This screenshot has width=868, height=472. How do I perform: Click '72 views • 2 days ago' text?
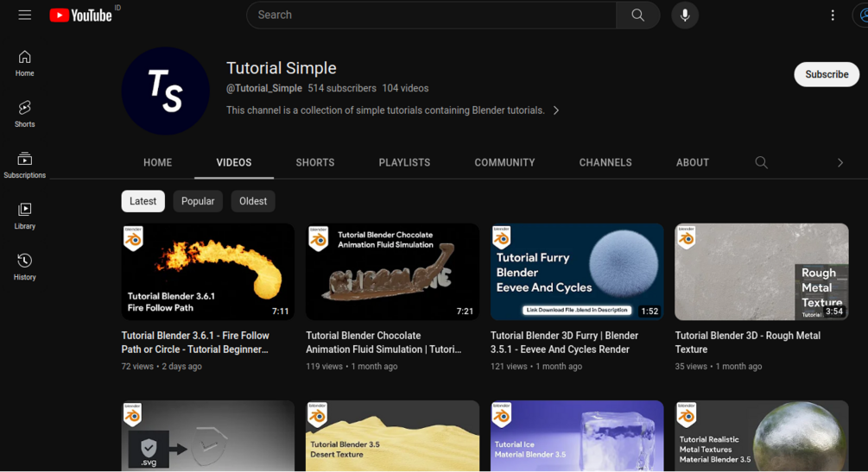(x=162, y=367)
